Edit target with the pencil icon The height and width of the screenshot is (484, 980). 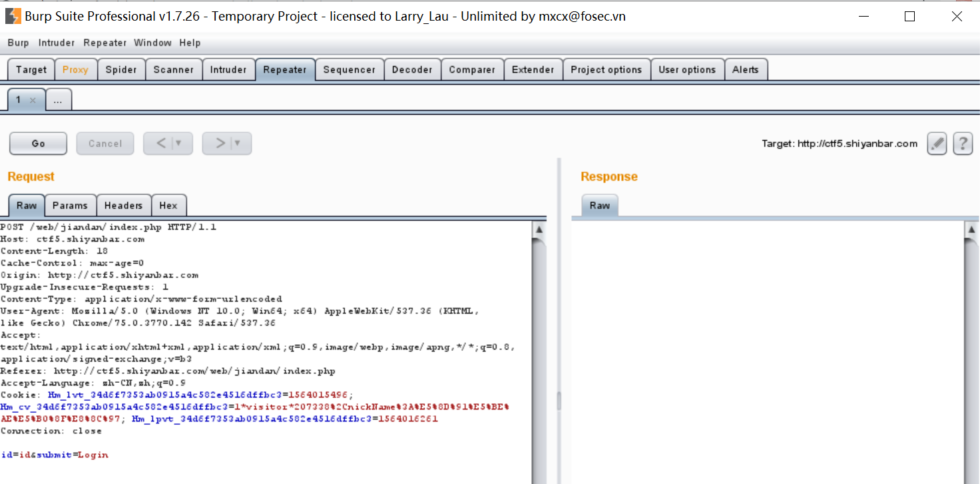coord(937,143)
